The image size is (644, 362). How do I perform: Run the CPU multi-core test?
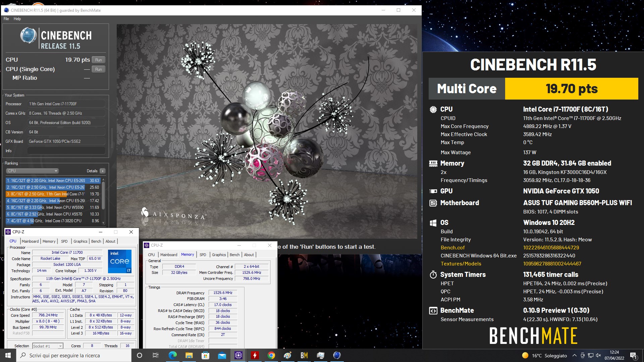(98, 60)
